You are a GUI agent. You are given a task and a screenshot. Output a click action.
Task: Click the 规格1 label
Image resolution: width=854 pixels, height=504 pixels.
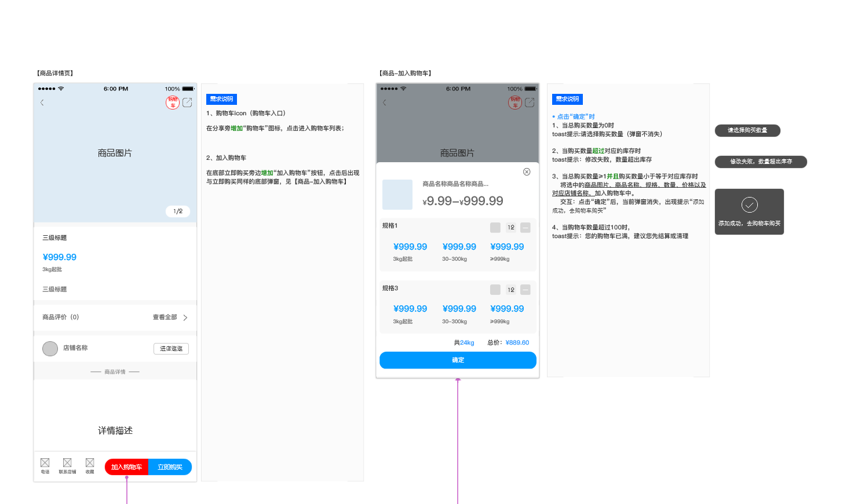click(390, 226)
